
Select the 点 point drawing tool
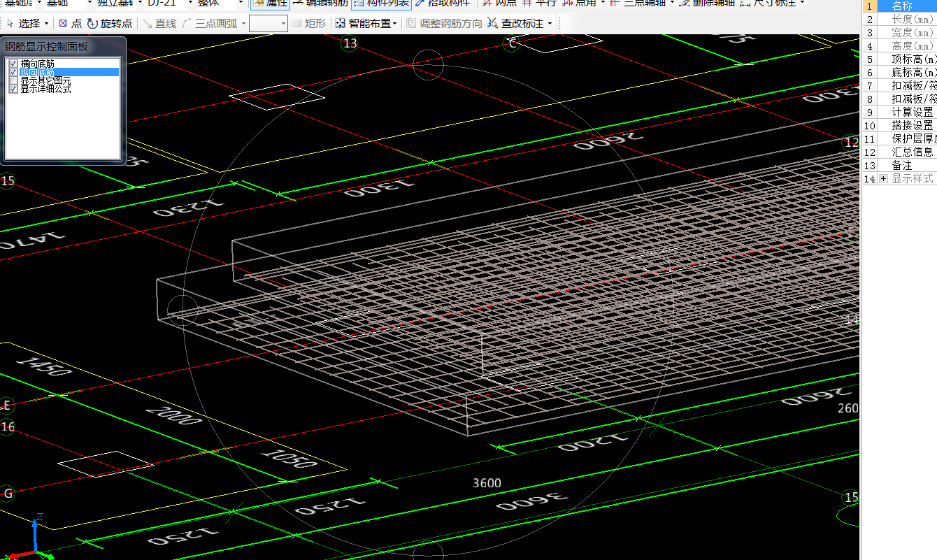(70, 24)
